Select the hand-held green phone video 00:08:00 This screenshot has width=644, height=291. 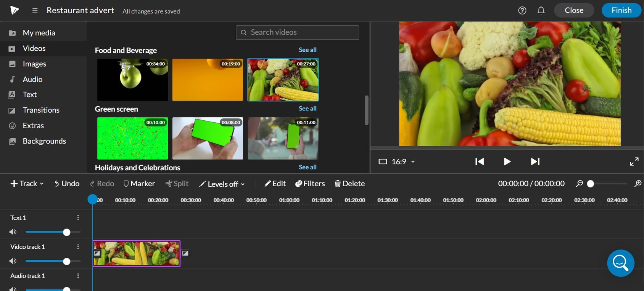tap(208, 138)
